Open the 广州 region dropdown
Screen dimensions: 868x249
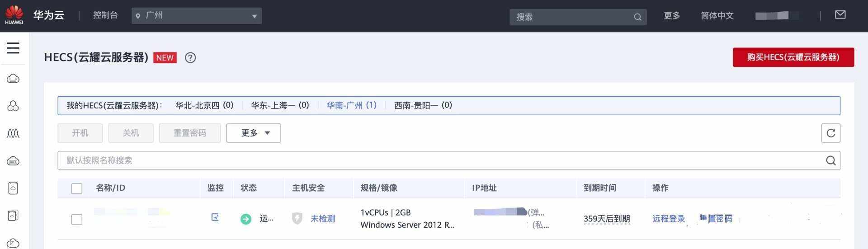(197, 16)
